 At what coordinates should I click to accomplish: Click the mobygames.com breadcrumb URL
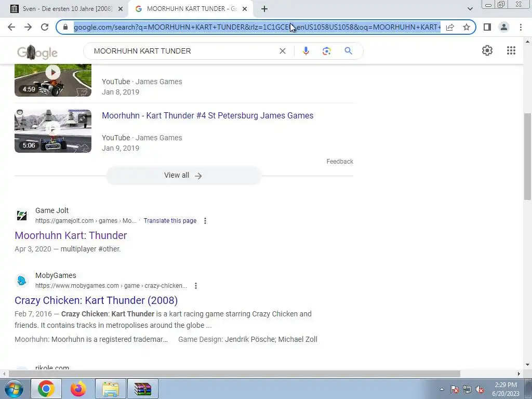point(111,286)
